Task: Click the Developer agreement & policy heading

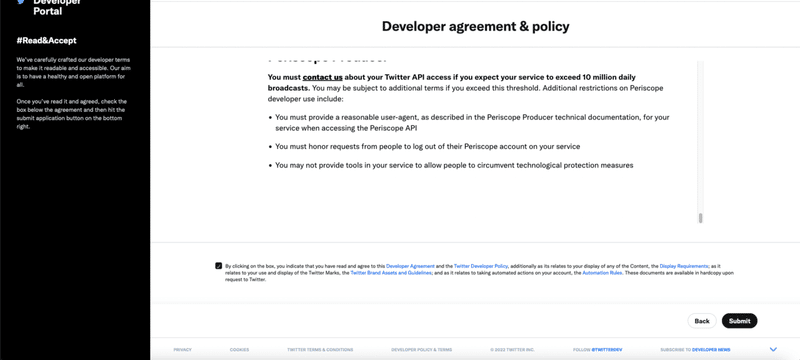Action: tap(476, 27)
